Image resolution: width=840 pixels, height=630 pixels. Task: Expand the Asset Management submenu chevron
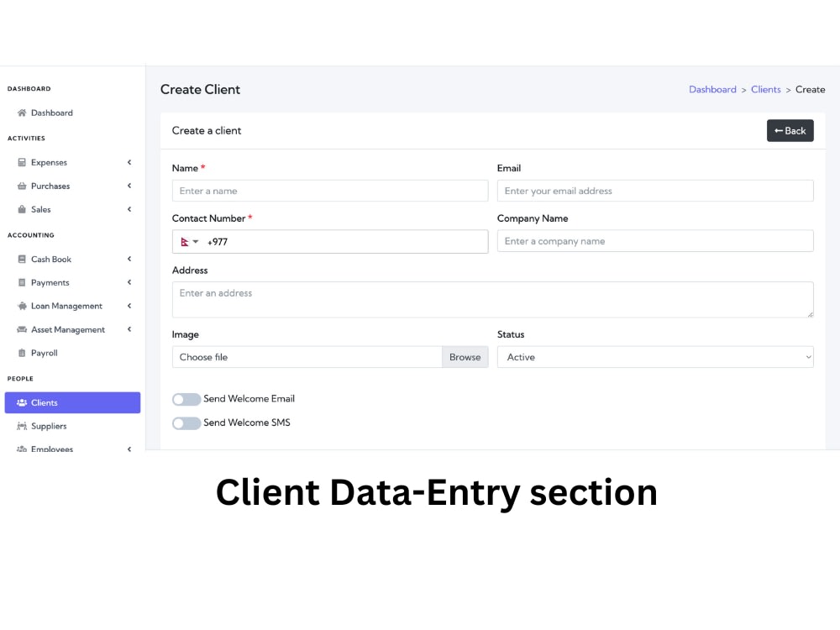click(129, 329)
